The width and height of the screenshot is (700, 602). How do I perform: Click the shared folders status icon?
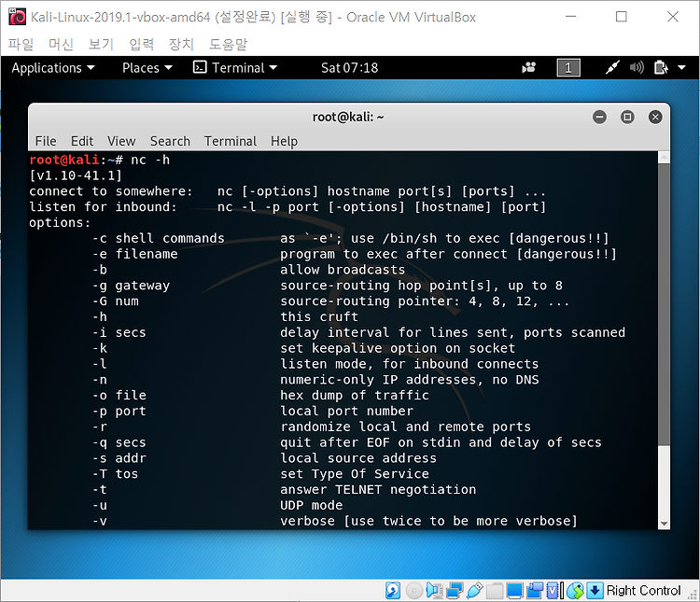(495, 591)
